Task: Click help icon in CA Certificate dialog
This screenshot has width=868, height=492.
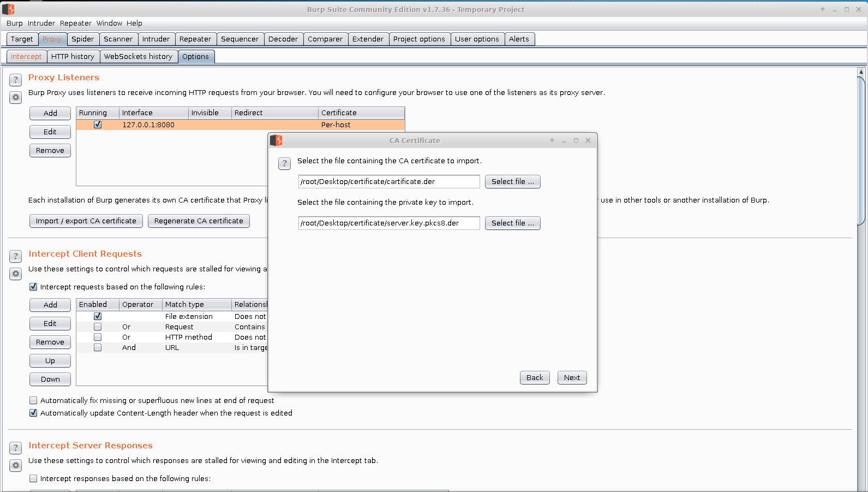Action: pyautogui.click(x=285, y=163)
